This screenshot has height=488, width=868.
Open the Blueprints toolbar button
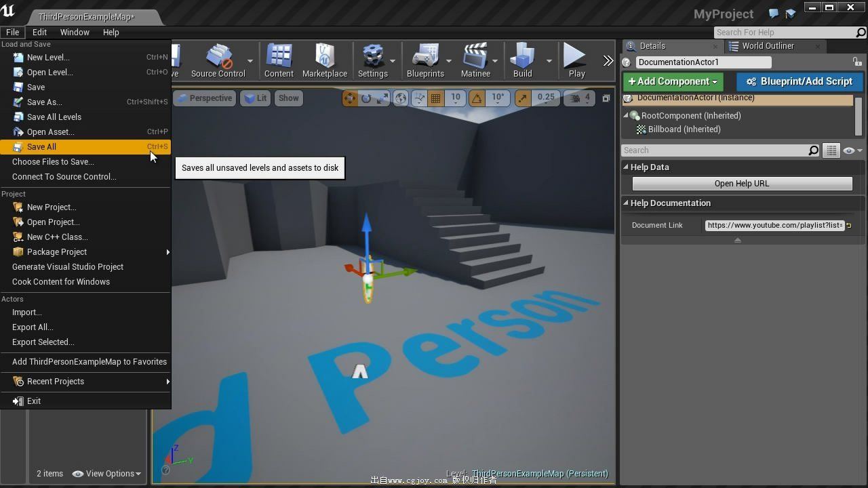point(425,61)
